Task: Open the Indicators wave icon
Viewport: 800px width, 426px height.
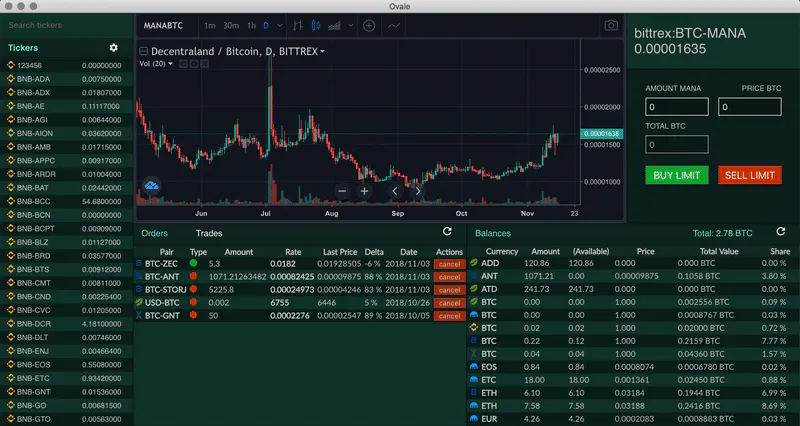Action: tap(393, 26)
